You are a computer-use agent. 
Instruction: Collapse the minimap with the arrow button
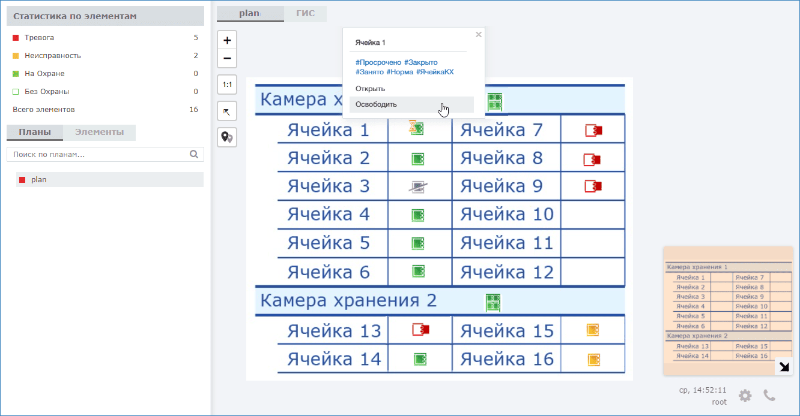pyautogui.click(x=784, y=366)
